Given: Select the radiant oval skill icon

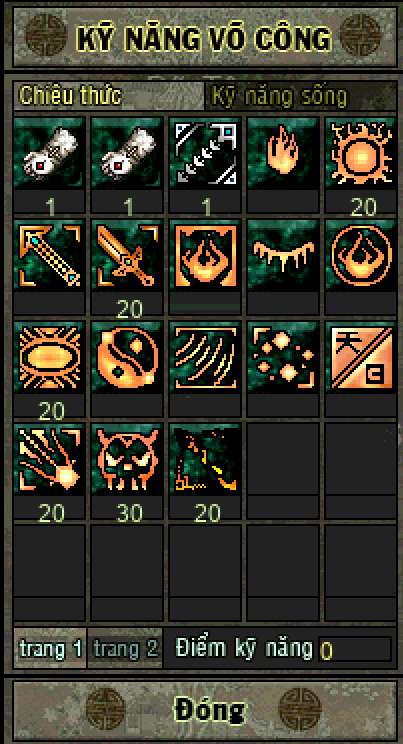Looking at the screenshot, I should point(49,356).
